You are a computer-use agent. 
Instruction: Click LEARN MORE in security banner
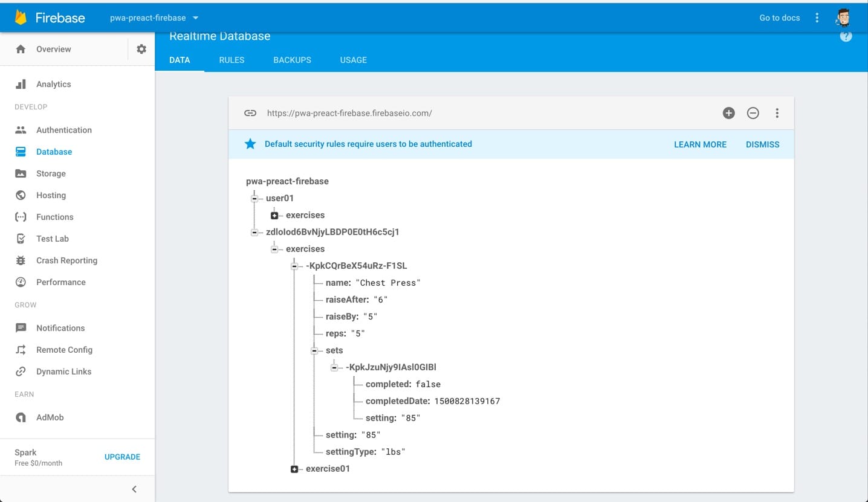(700, 144)
